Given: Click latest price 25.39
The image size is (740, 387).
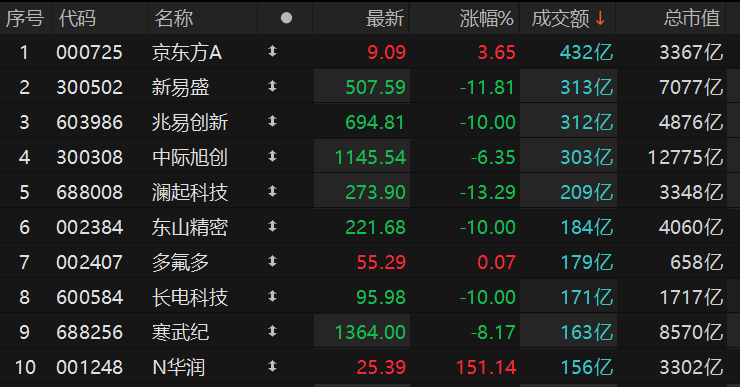Looking at the screenshot, I should pyautogui.click(x=381, y=367).
